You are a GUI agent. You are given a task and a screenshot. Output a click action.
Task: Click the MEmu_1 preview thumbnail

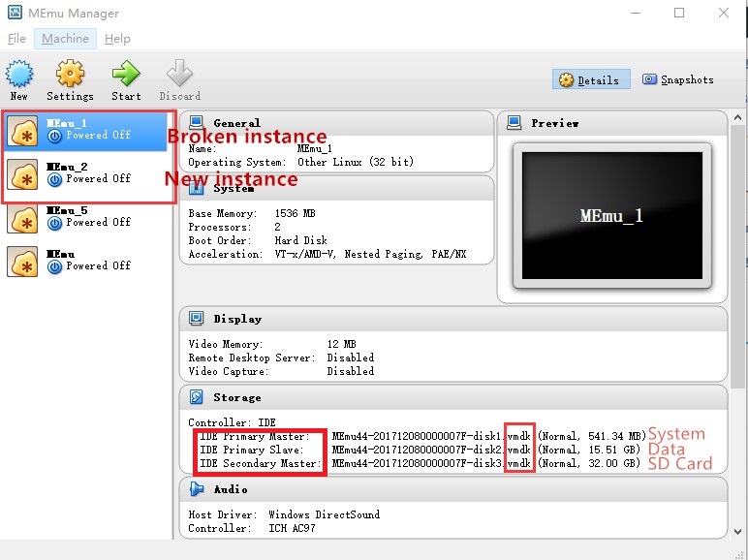[x=610, y=216]
